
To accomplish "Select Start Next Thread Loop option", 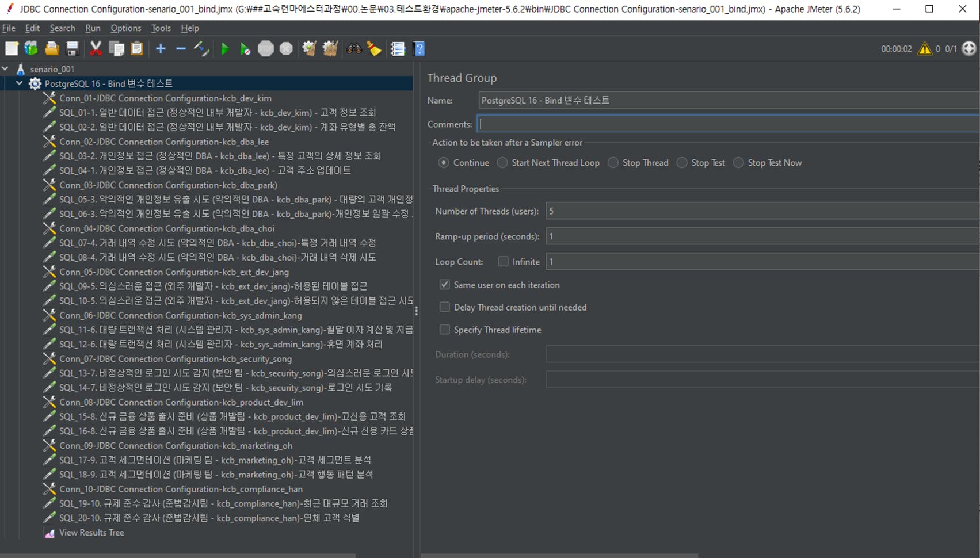I will [x=502, y=163].
